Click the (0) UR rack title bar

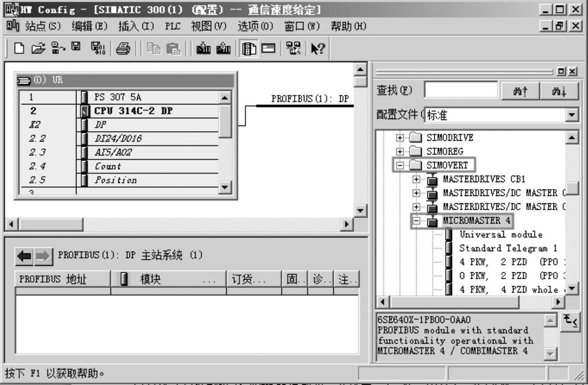(x=126, y=81)
